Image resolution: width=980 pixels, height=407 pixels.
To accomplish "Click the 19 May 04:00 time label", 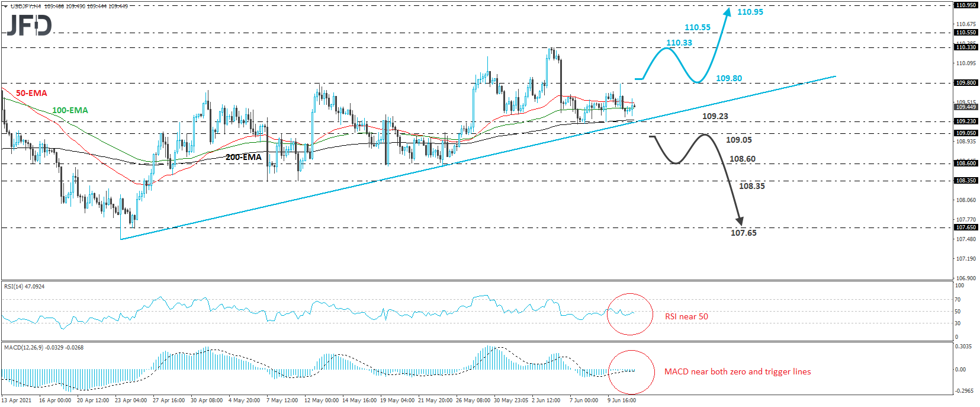I will tap(397, 400).
